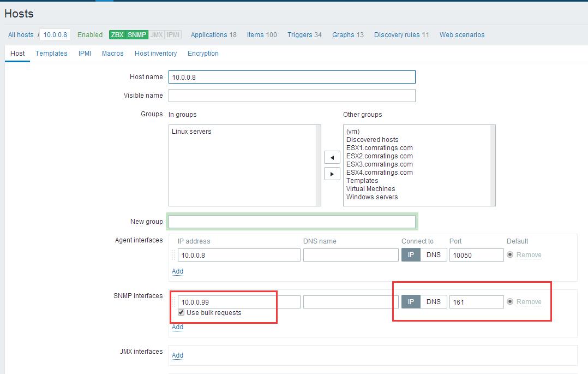Select Discovered hosts in Other groups
This screenshot has width=588, height=374.
[x=372, y=140]
